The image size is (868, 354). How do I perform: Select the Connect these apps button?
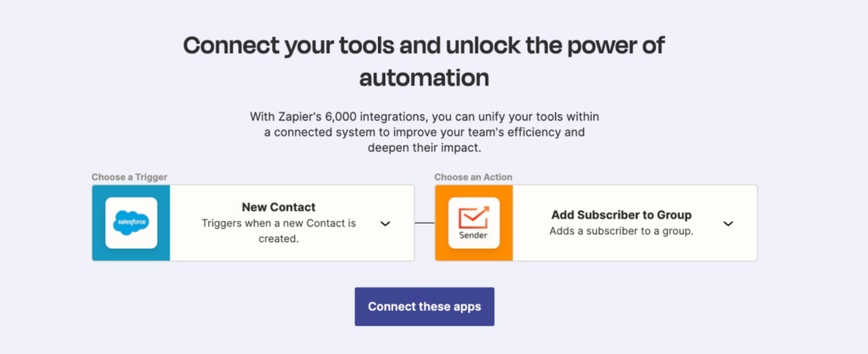tap(425, 307)
